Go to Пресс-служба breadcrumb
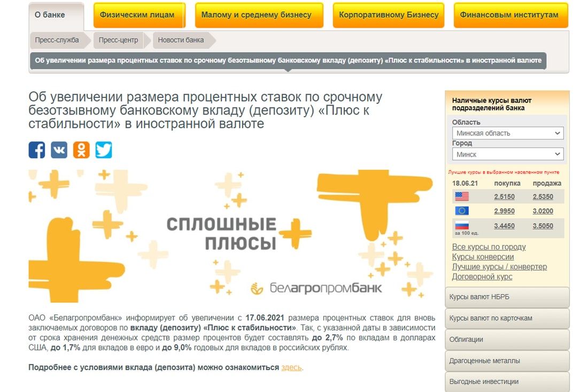 pos(60,40)
